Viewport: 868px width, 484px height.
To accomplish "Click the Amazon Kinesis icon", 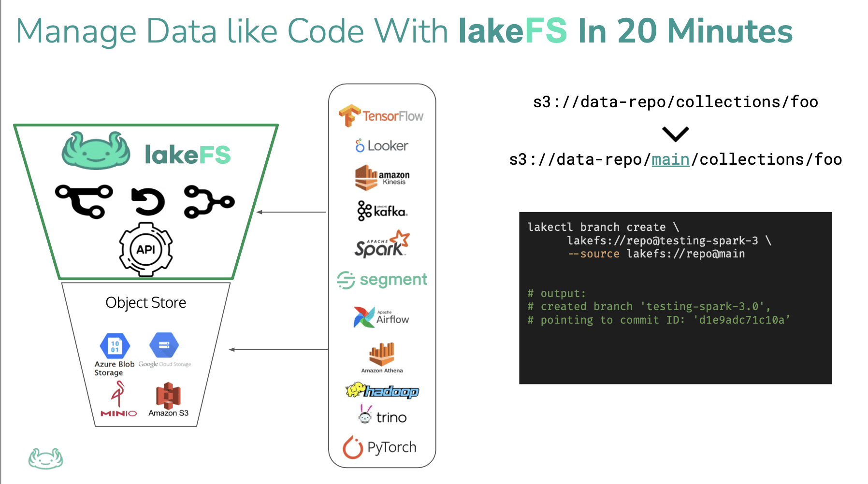I will [366, 178].
